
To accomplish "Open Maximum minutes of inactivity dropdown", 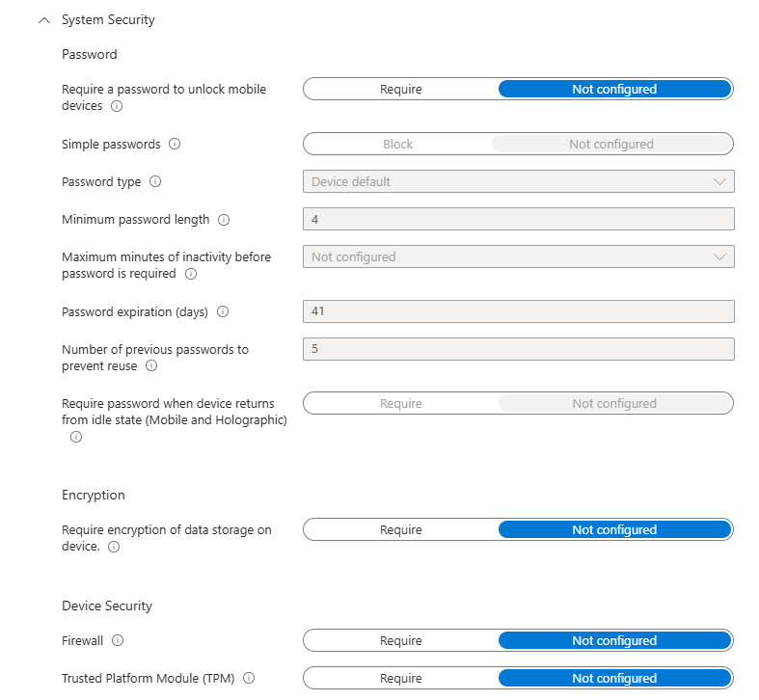I will (x=518, y=257).
